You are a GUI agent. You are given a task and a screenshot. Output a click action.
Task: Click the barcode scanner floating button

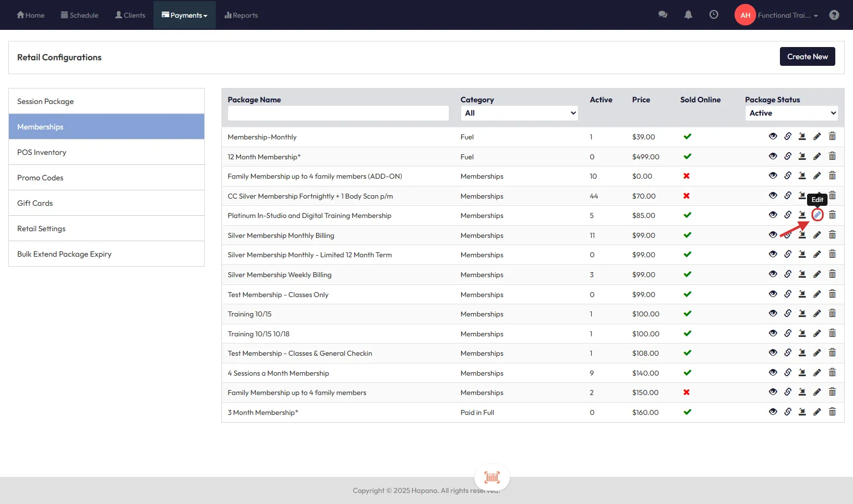pos(492,477)
